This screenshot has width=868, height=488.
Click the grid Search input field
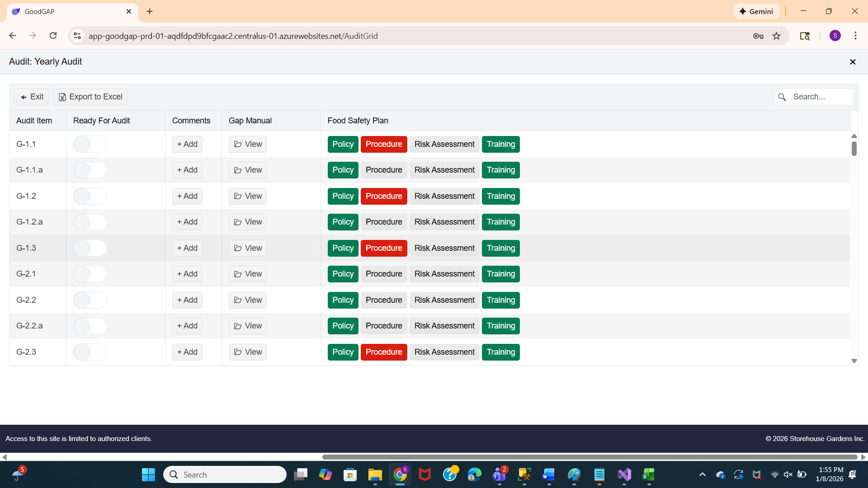820,97
